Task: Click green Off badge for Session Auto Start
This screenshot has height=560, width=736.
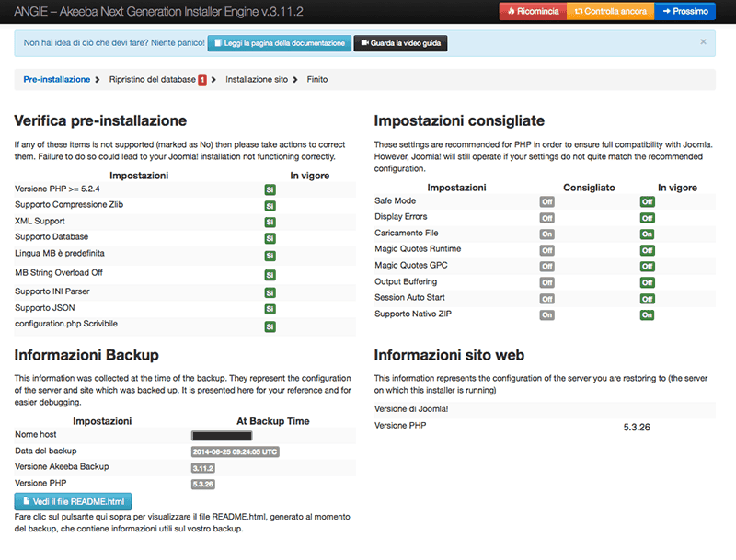Action: coord(648,299)
